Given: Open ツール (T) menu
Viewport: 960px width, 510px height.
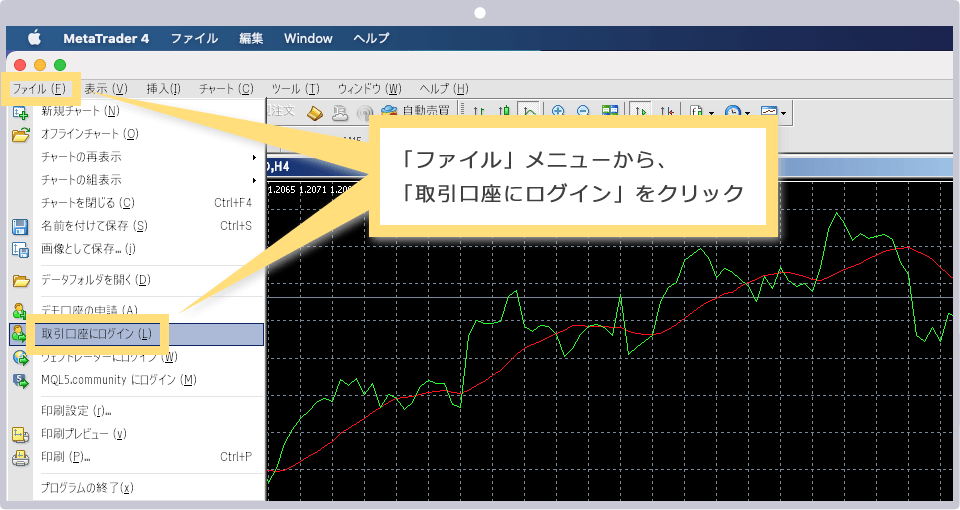Looking at the screenshot, I should point(296,89).
